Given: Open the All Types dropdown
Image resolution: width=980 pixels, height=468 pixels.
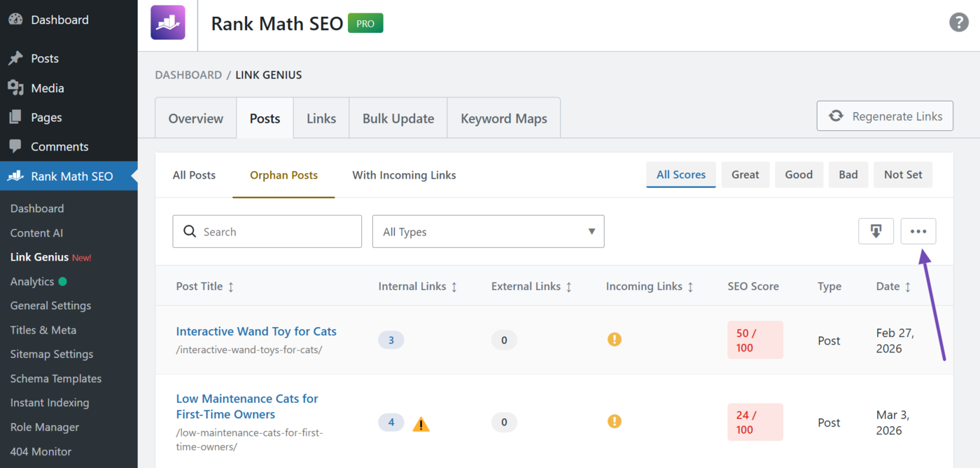Looking at the screenshot, I should tap(489, 231).
